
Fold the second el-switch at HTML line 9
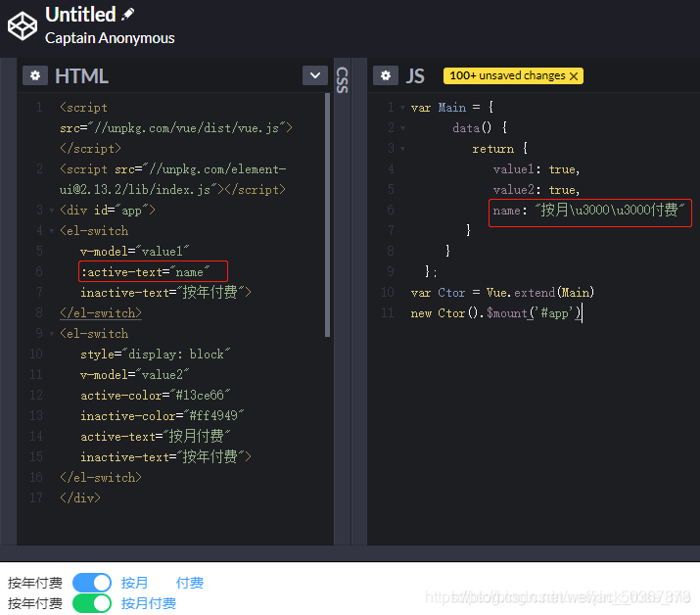(x=51, y=334)
